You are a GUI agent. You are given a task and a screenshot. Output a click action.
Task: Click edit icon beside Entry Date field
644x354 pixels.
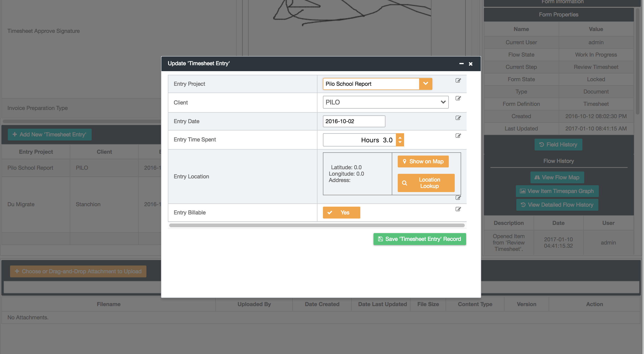(x=458, y=118)
